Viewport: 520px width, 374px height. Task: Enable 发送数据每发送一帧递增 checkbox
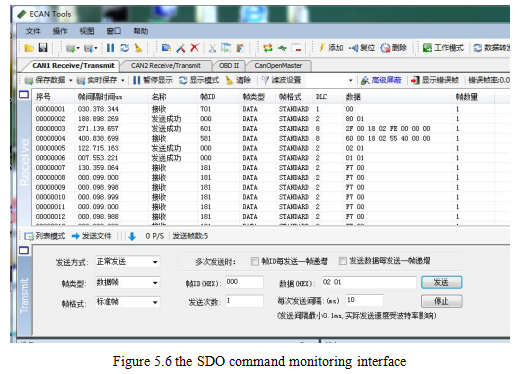pyautogui.click(x=342, y=261)
